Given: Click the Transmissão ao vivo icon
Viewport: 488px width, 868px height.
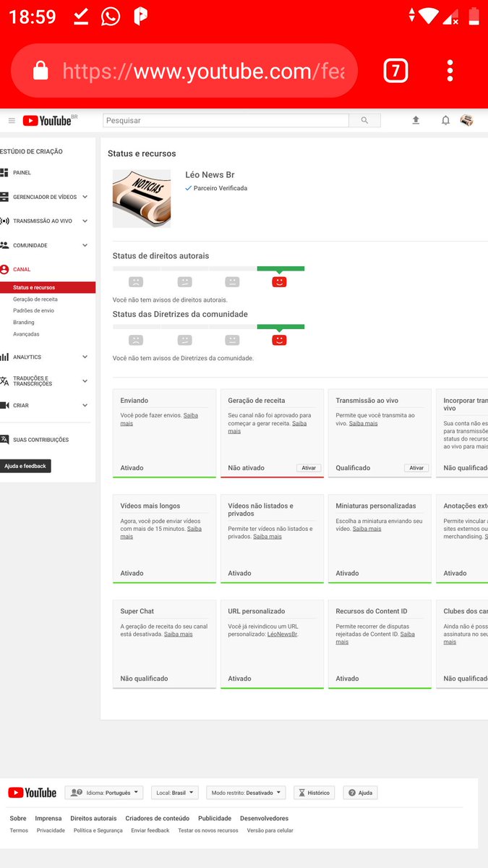Looking at the screenshot, I should 4,221.
